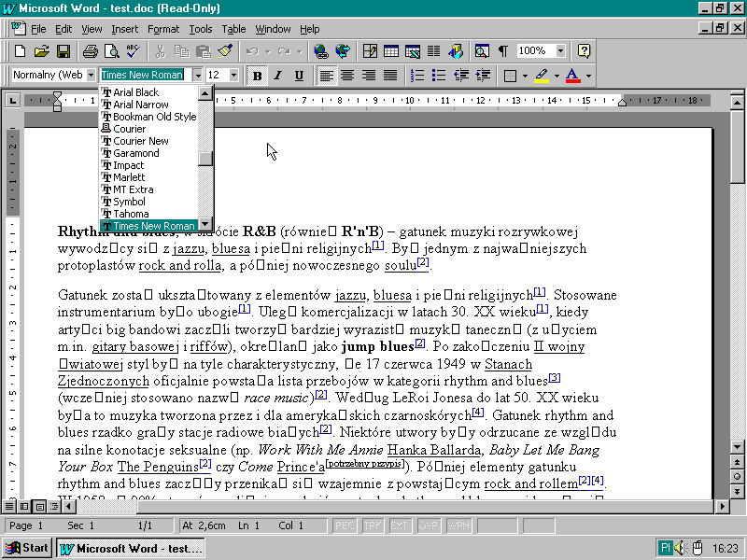This screenshot has width=747, height=560.
Task: Undo last action arrow icon
Action: (252, 51)
